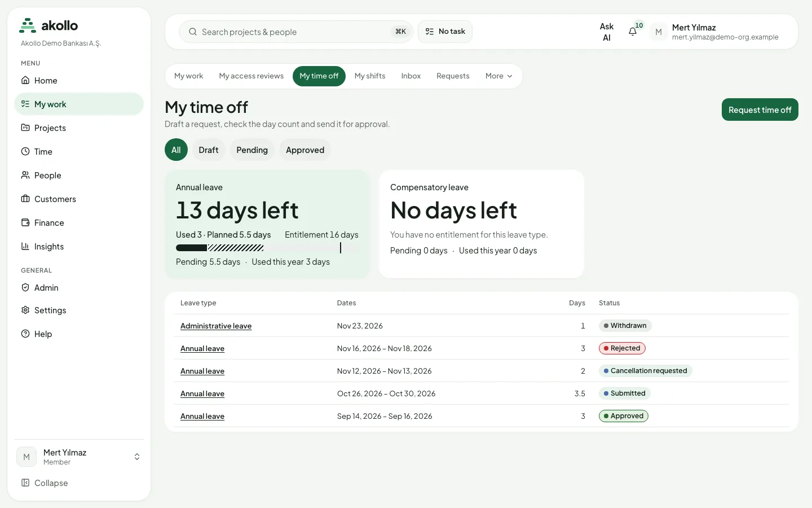Click the Nov 23, 2026 date cell
The width and height of the screenshot is (812, 508).
point(360,326)
